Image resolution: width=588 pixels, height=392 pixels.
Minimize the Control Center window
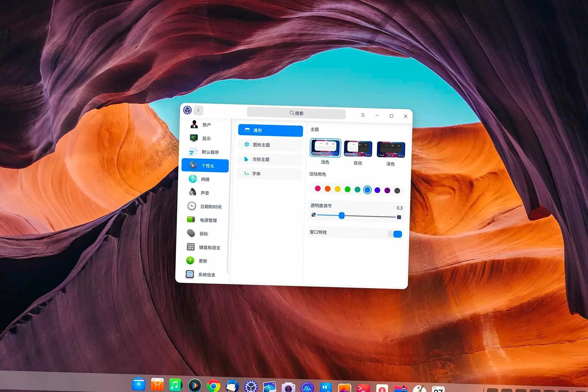pos(377,116)
